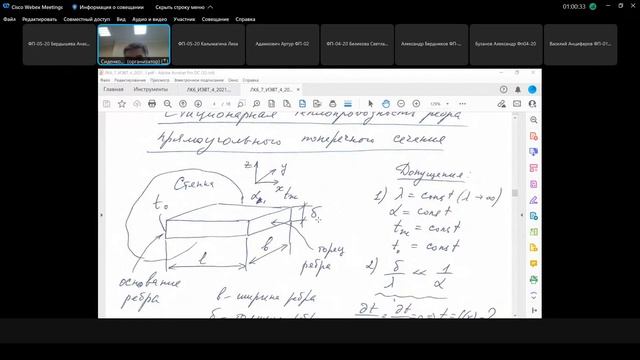Open Acrobat notifications bell
This screenshot has height=360, width=640.
(518, 89)
